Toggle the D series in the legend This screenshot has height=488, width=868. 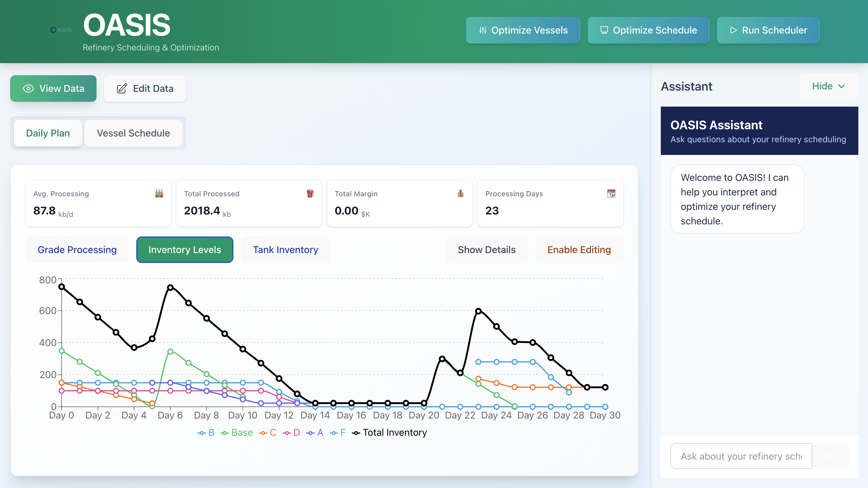[x=291, y=432]
